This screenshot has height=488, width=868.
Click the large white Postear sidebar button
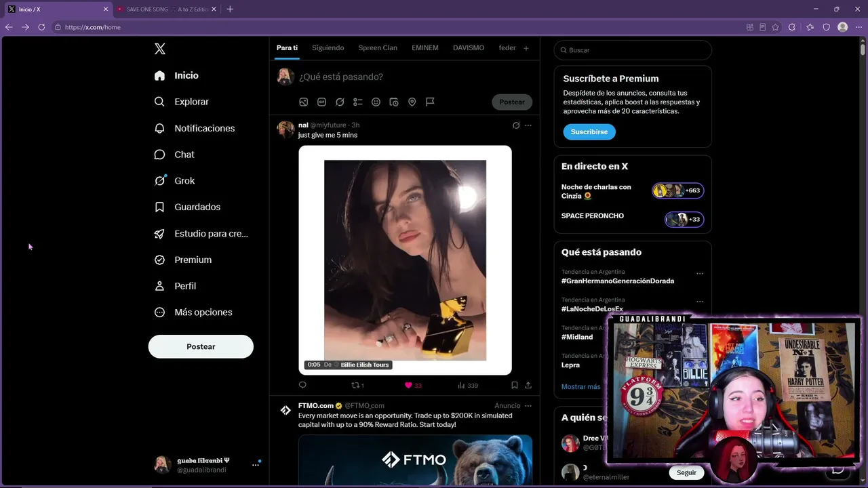[x=201, y=346]
